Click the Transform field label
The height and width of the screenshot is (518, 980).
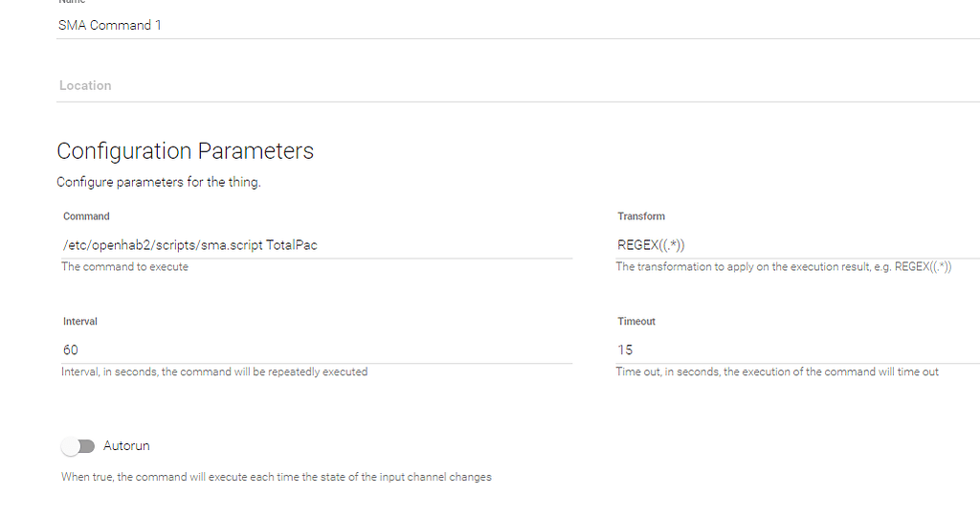coord(641,216)
